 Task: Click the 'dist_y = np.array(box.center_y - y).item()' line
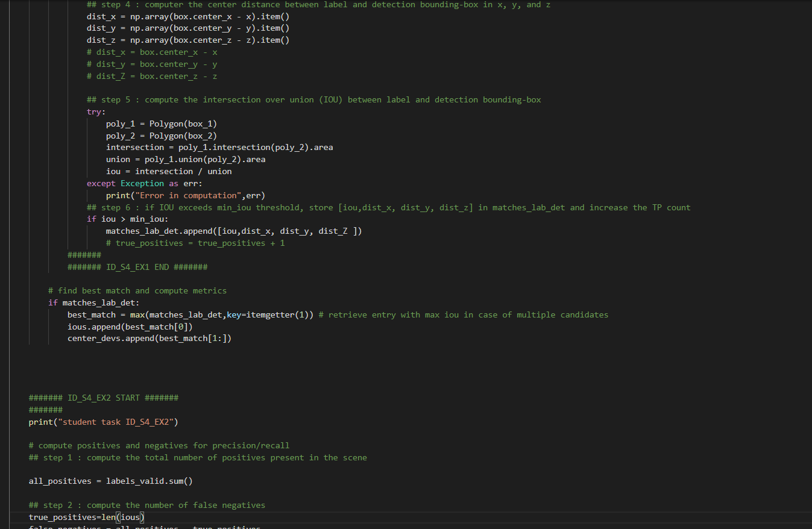click(x=188, y=28)
